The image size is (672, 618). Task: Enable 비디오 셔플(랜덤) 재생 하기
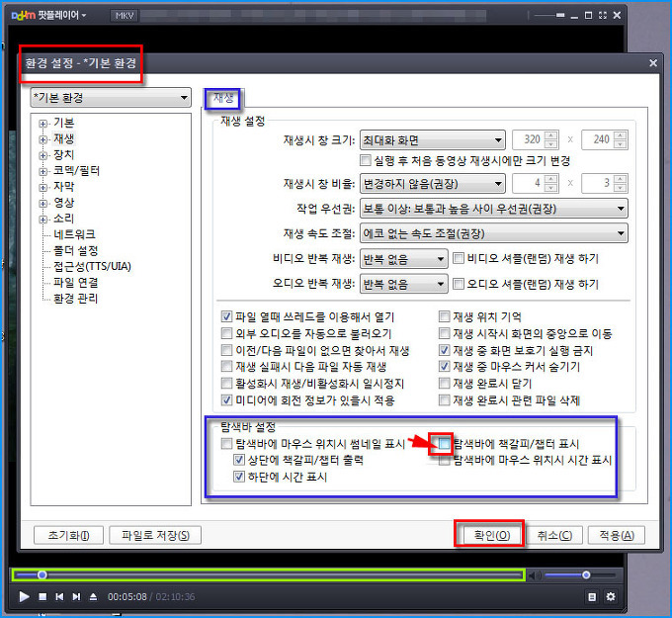coord(459,258)
